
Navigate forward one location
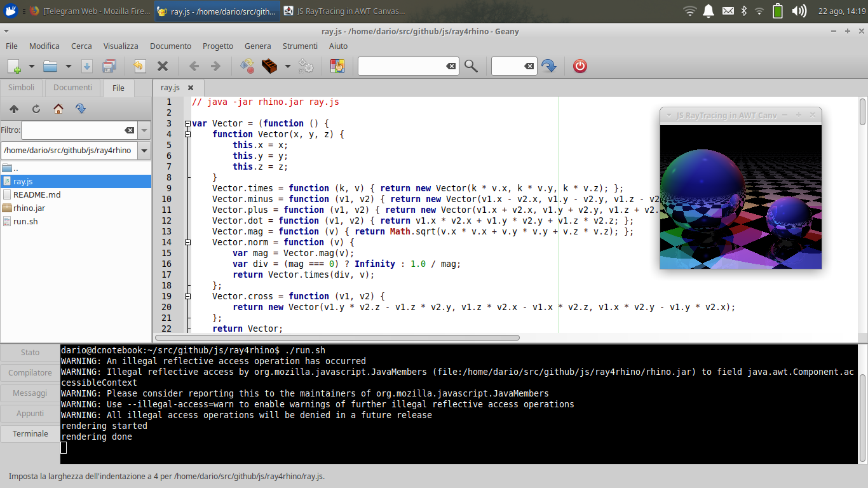click(x=215, y=66)
